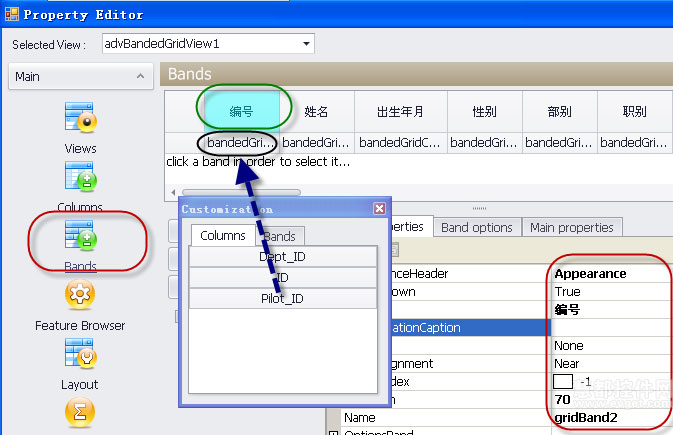
Task: Click the horizontal scrollbar of the Bands grid
Action: click(x=241, y=192)
